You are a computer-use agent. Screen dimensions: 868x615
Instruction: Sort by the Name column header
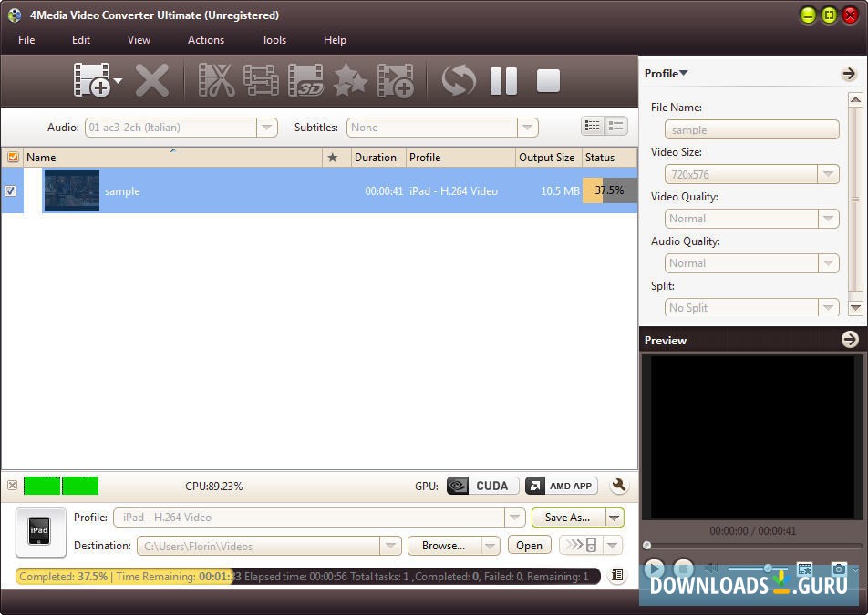point(172,157)
